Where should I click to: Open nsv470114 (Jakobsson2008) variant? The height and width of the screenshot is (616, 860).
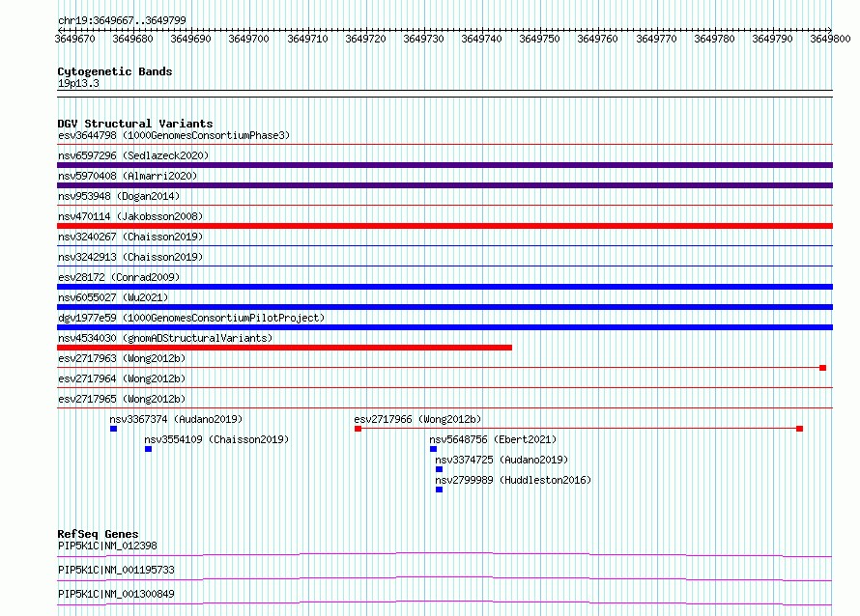(130, 216)
